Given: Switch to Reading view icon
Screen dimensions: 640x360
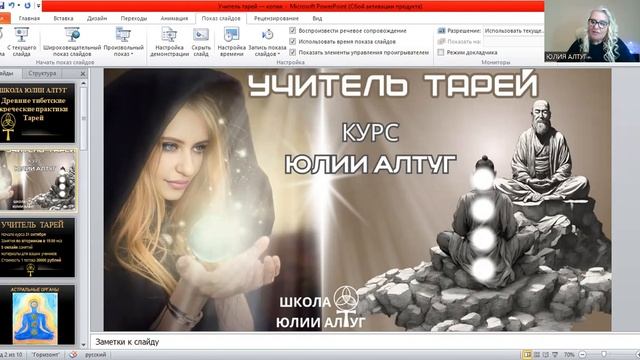Looking at the screenshot, I should coord(545,355).
